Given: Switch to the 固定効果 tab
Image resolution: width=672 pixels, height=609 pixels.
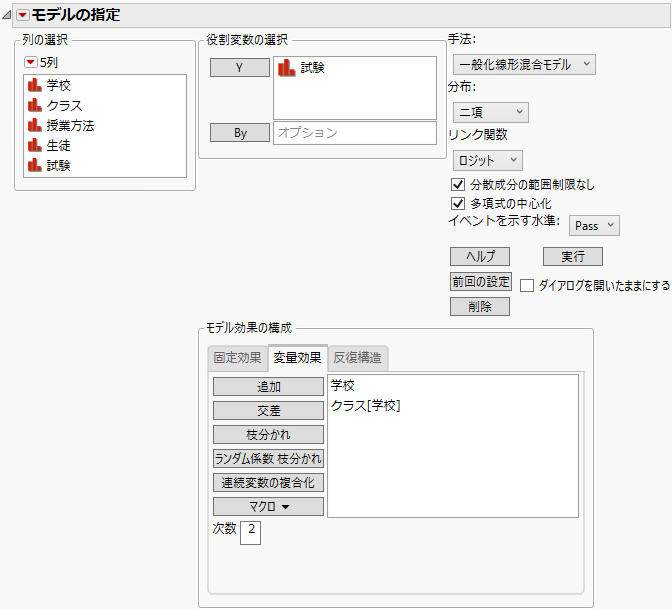Looking at the screenshot, I should pos(237,358).
